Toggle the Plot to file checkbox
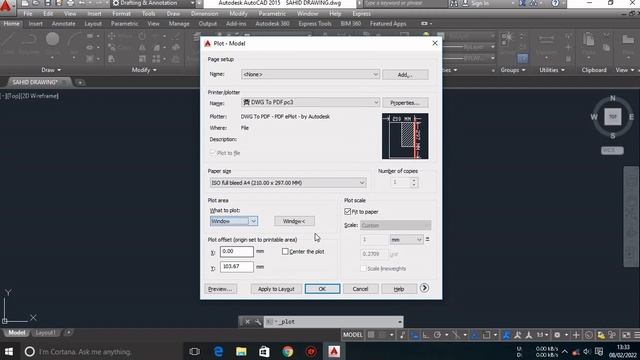 pos(212,153)
